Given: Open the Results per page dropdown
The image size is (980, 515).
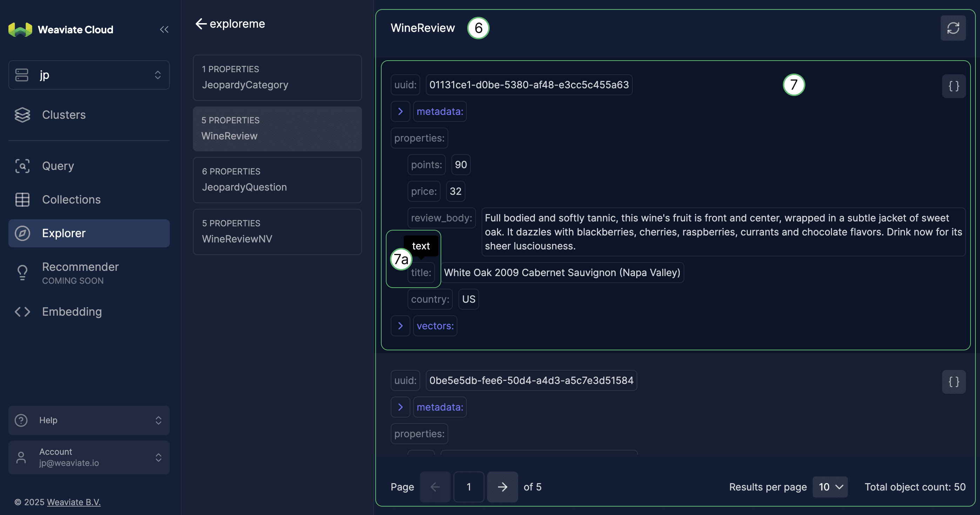Looking at the screenshot, I should click(830, 487).
